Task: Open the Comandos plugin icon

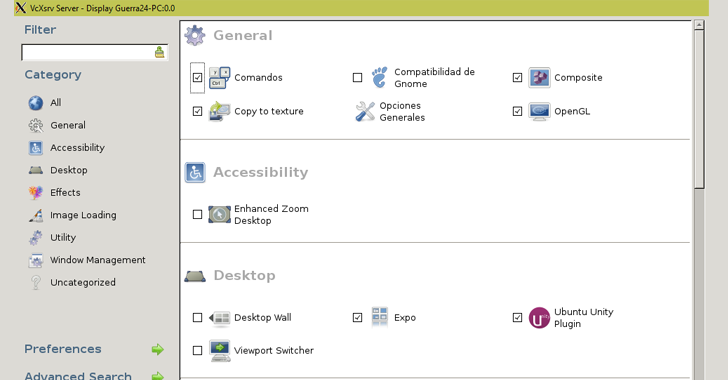Action: click(x=219, y=78)
